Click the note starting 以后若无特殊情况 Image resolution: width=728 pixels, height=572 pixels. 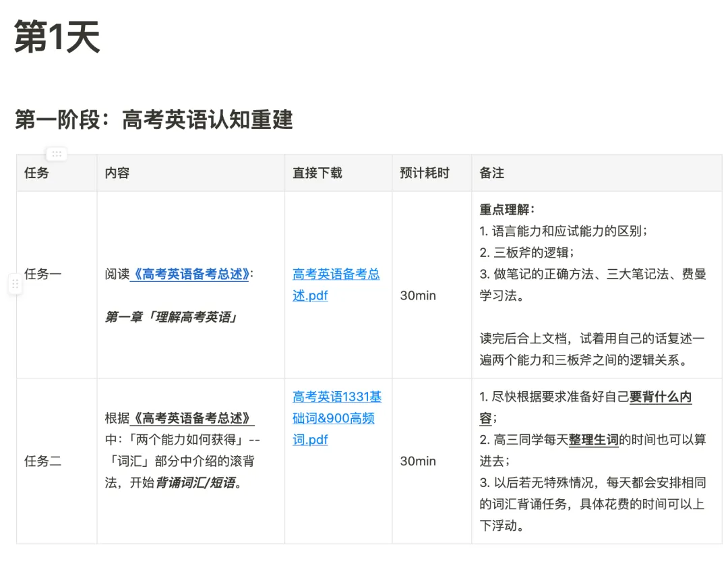(593, 504)
